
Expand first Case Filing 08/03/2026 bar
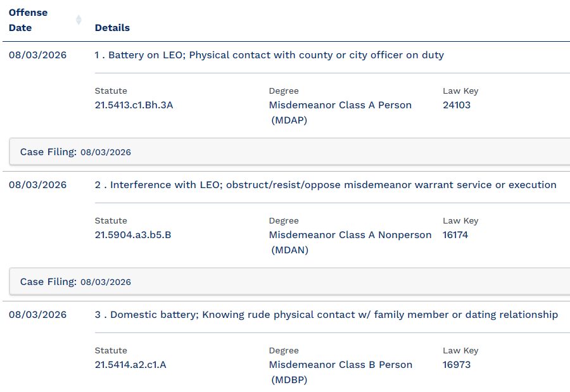(x=289, y=152)
